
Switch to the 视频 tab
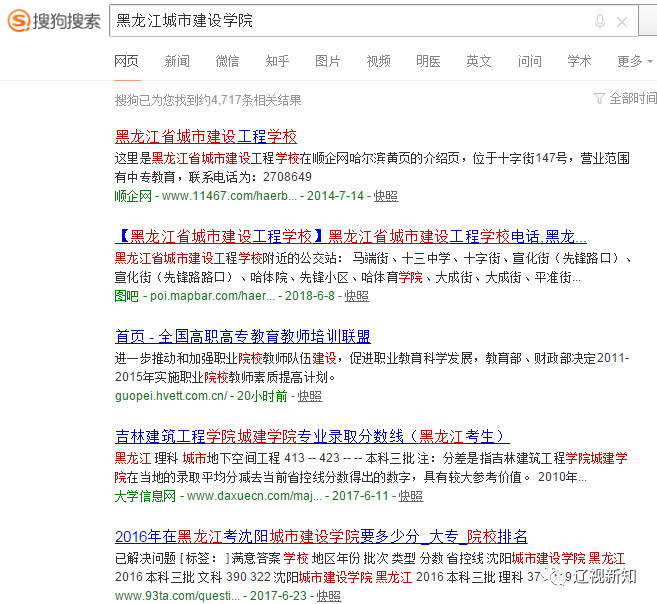(378, 61)
